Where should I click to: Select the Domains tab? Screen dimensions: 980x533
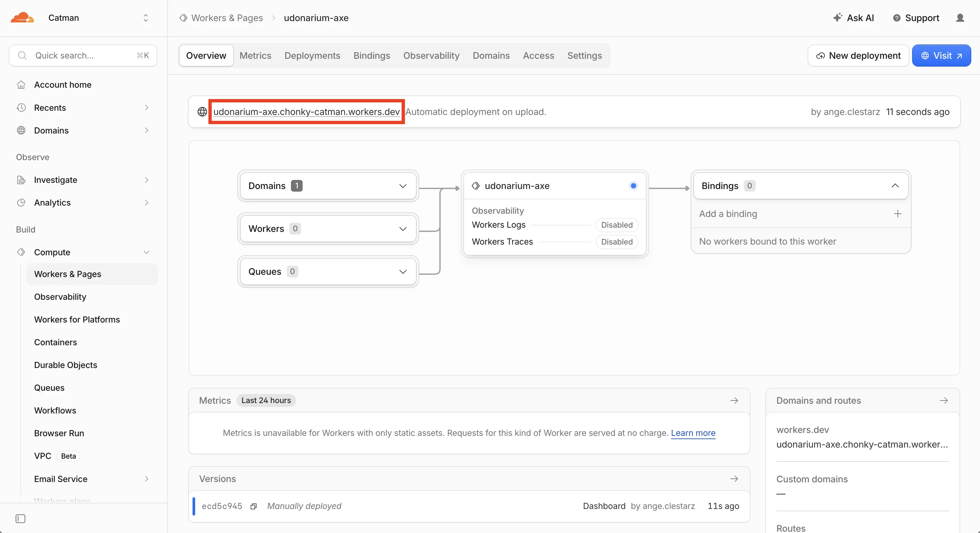tap(491, 56)
